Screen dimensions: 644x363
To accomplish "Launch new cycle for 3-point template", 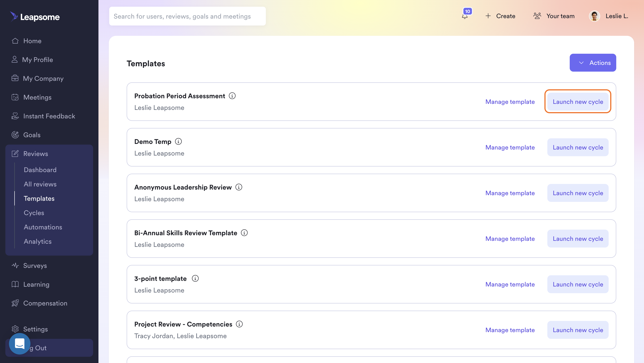I will pyautogui.click(x=578, y=284).
